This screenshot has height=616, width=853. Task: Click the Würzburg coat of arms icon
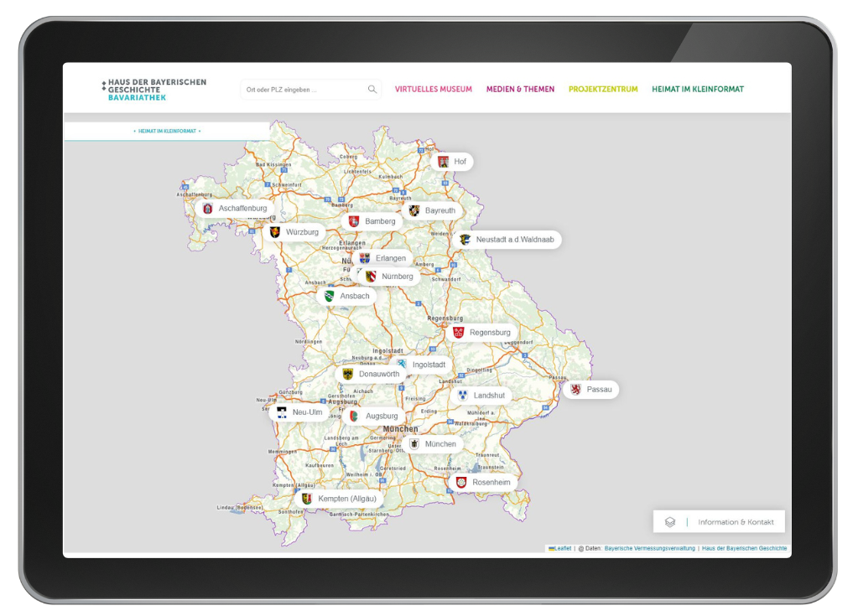coord(274,232)
